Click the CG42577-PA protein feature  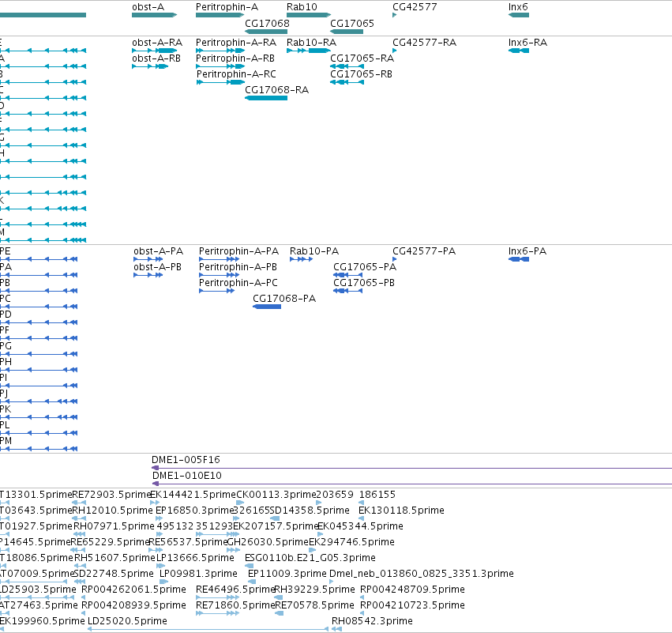[394, 259]
